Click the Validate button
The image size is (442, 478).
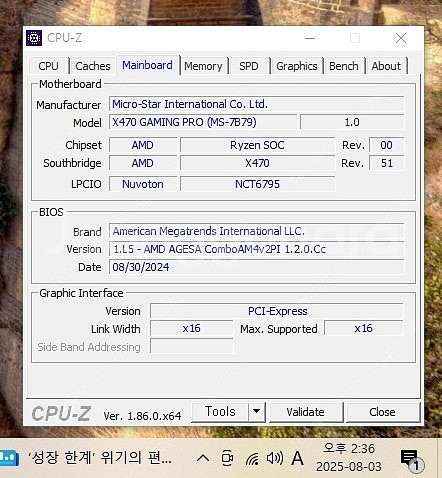point(306,412)
